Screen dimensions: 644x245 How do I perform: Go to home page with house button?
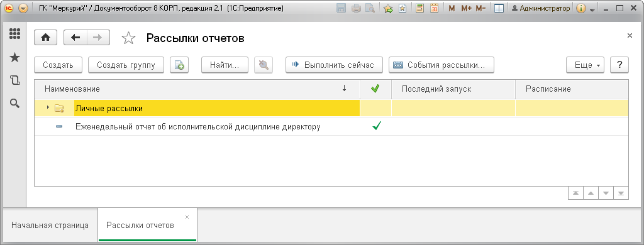[x=45, y=37]
